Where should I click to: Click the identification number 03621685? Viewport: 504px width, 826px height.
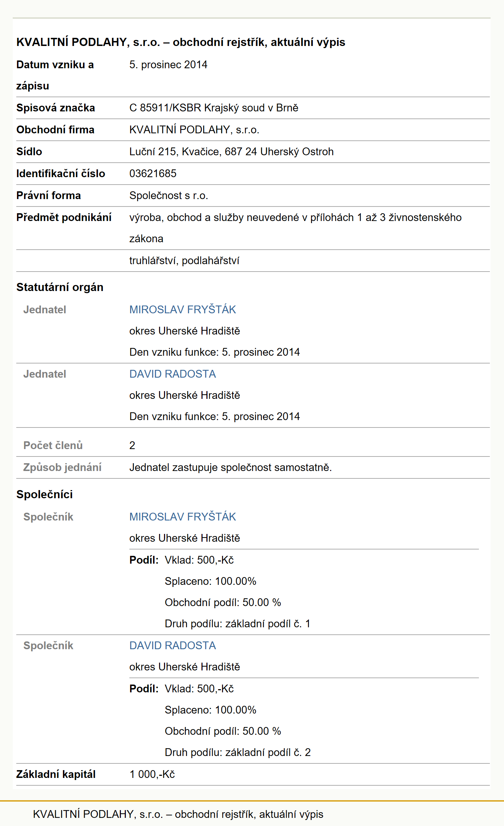click(x=153, y=174)
